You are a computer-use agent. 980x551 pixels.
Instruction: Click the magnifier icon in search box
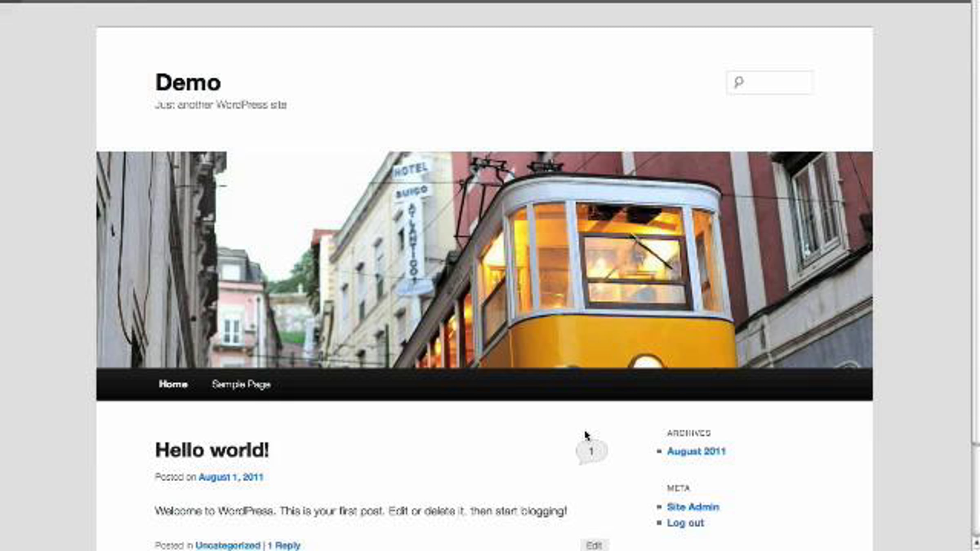pyautogui.click(x=739, y=82)
